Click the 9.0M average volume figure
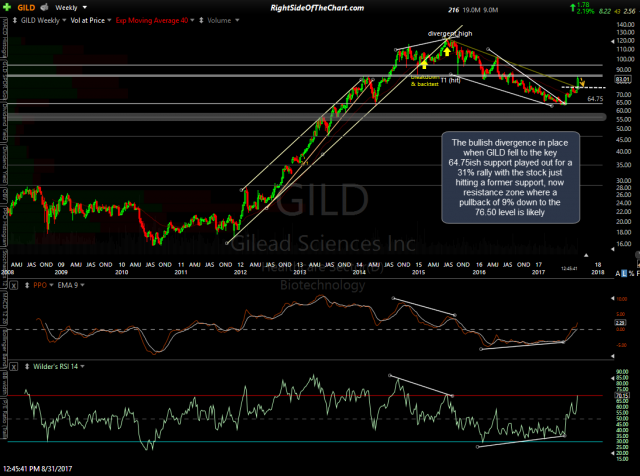 click(491, 10)
